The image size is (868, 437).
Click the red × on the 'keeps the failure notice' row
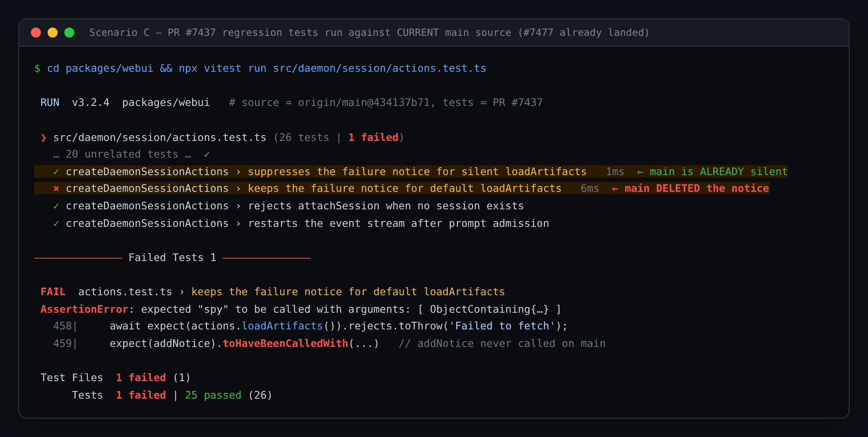(56, 188)
